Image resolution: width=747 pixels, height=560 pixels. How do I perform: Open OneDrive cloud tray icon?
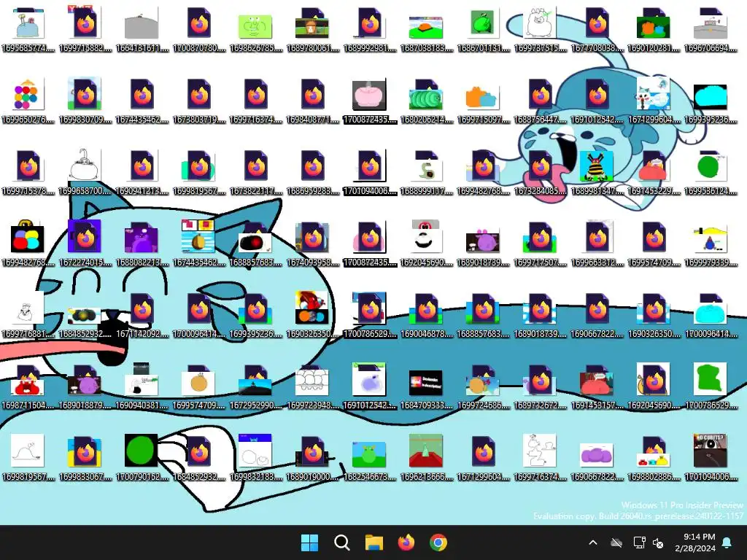(x=616, y=542)
